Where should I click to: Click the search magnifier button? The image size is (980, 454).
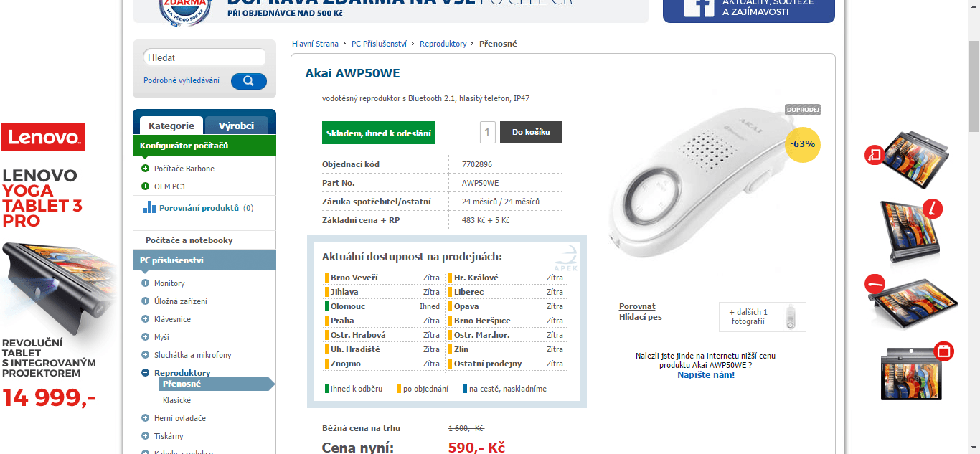click(248, 81)
